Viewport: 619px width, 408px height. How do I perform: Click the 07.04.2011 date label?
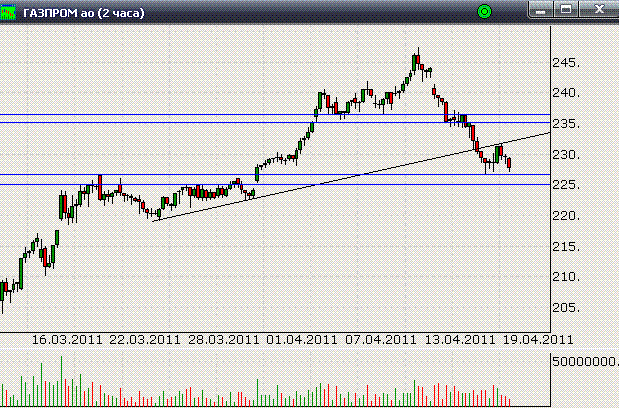coord(381,340)
